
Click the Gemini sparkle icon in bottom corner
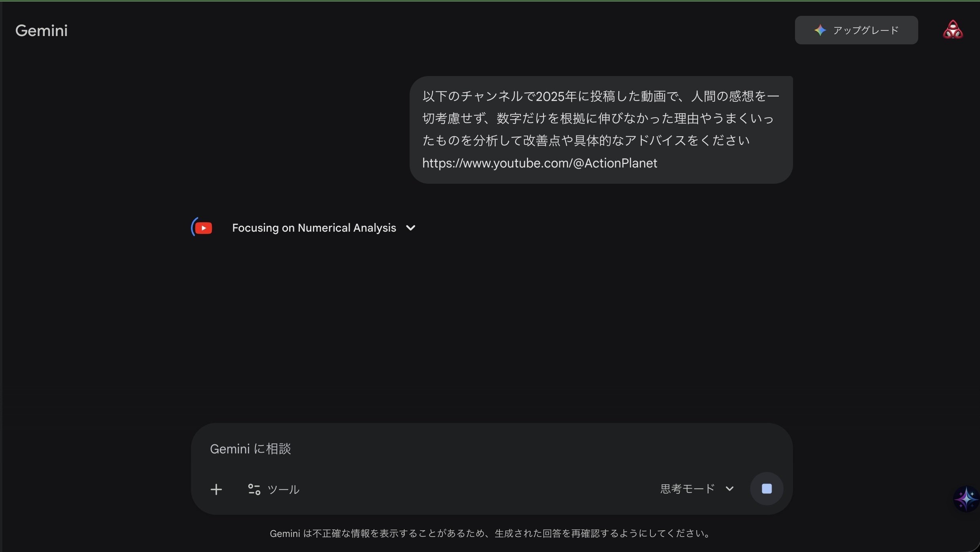point(967,498)
